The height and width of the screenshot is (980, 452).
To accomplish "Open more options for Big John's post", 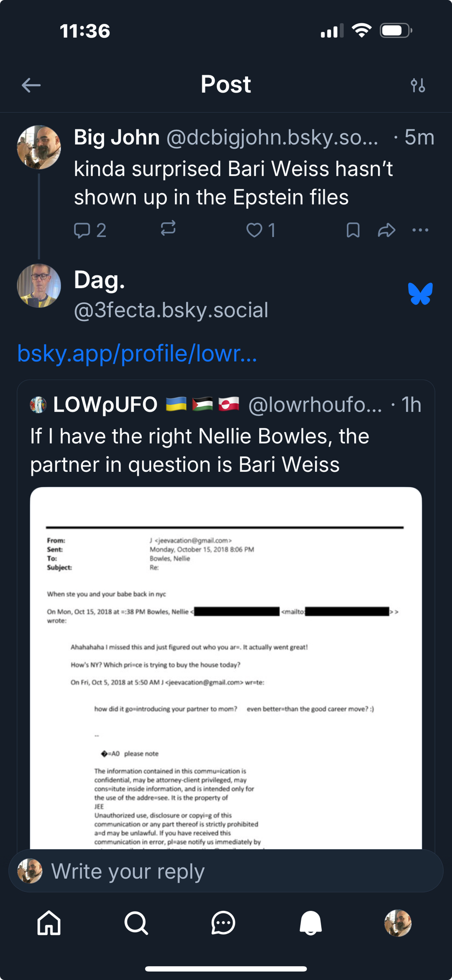I will pyautogui.click(x=420, y=230).
